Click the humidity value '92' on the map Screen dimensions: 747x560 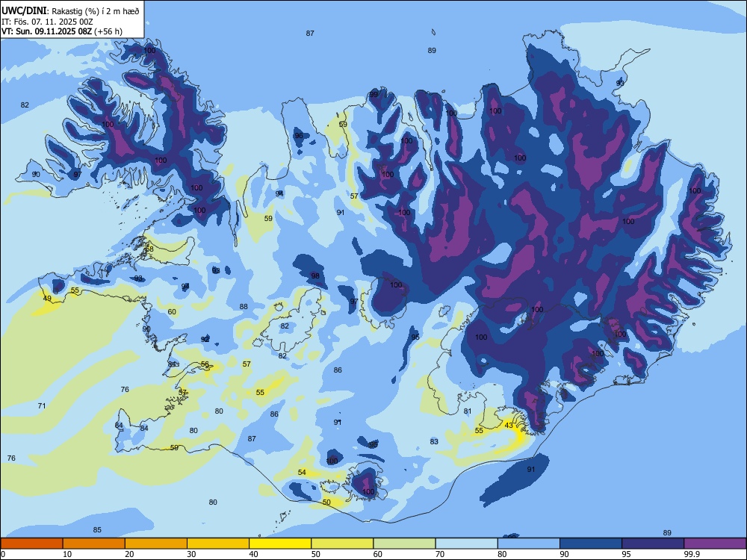[x=205, y=340]
